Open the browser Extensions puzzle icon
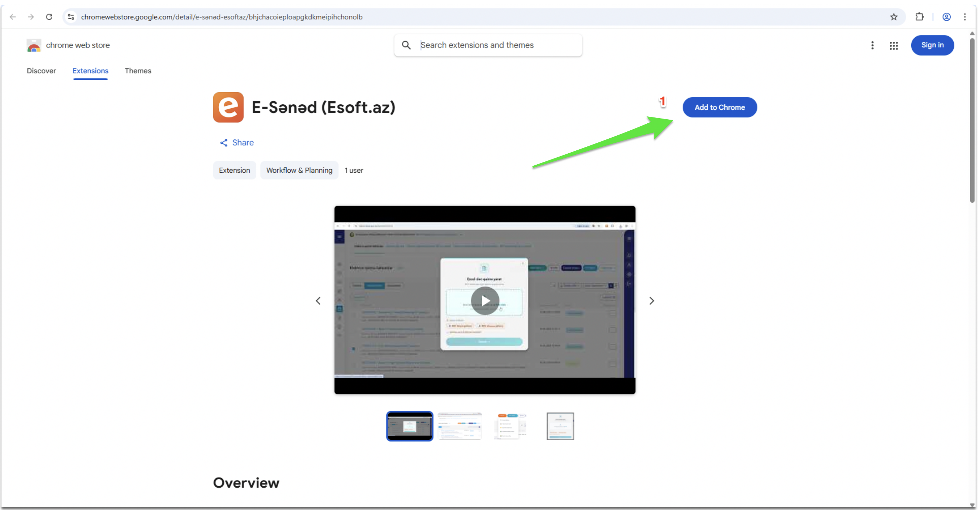 pos(919,17)
